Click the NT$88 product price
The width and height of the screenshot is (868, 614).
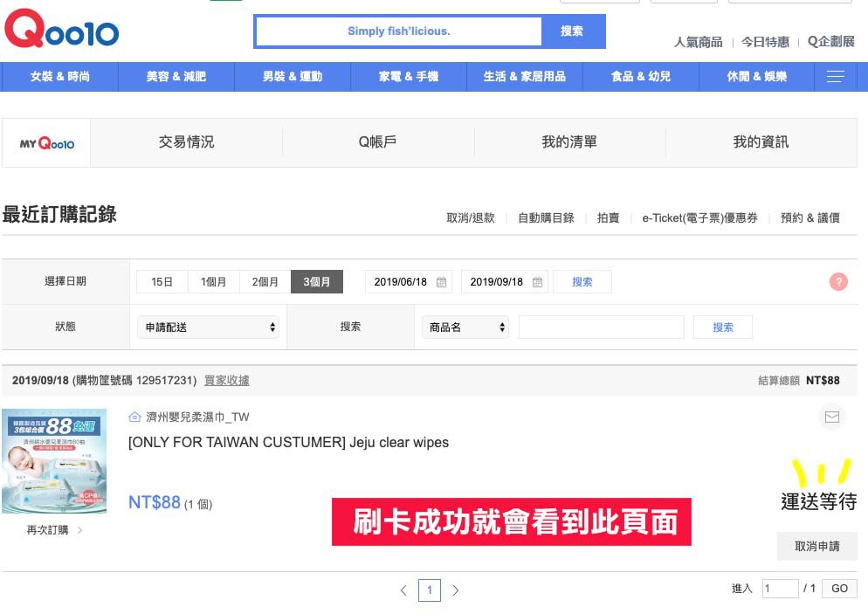(155, 502)
